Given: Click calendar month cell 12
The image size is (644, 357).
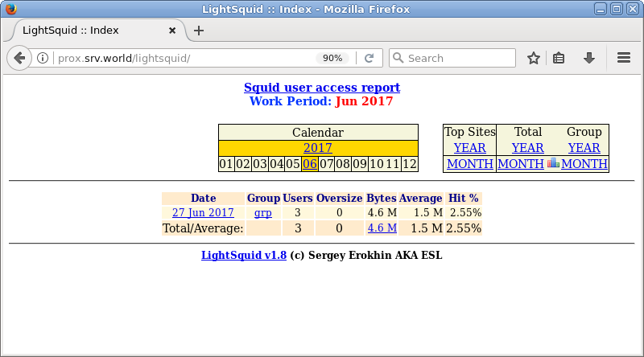Looking at the screenshot, I should tap(410, 164).
